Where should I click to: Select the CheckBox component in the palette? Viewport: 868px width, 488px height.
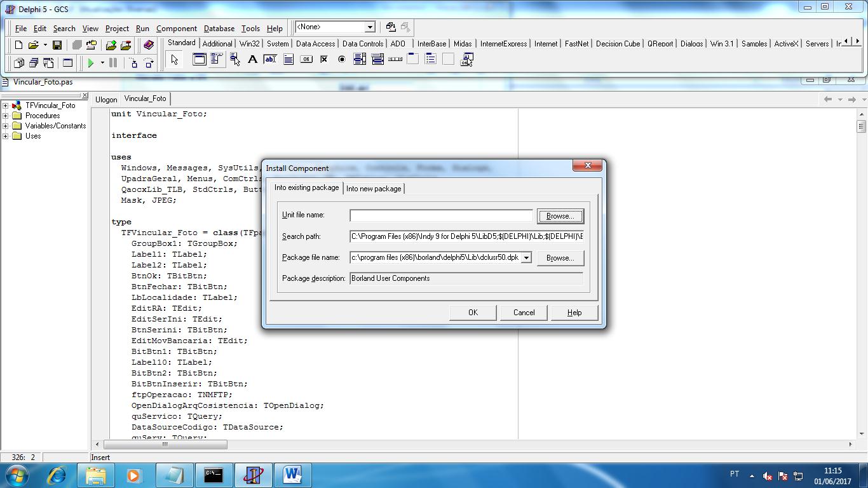pos(324,59)
